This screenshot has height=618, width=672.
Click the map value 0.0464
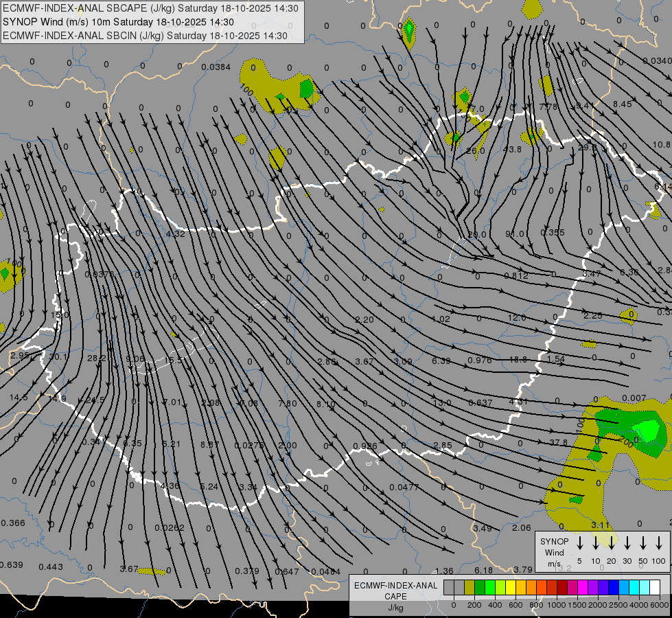pyautogui.click(x=326, y=571)
